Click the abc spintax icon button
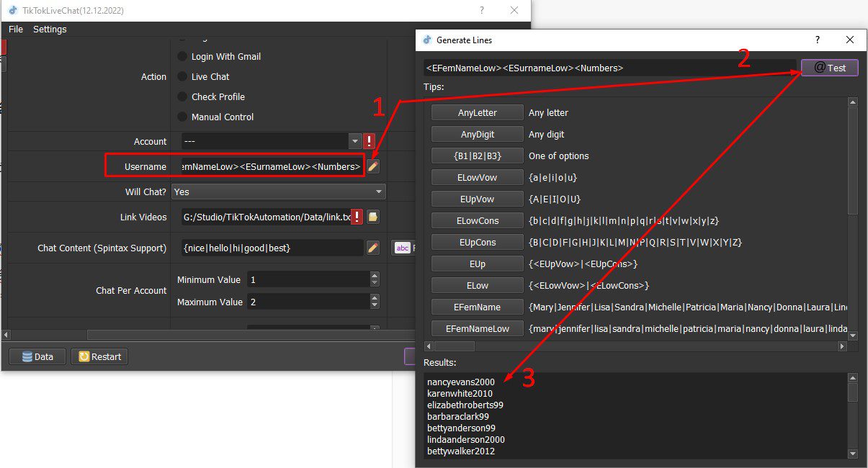 pos(403,248)
